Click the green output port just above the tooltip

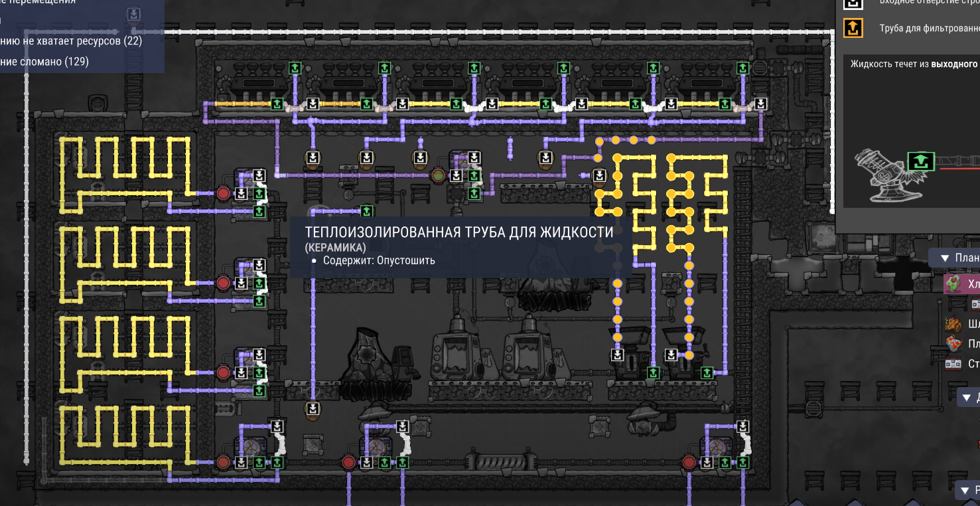pyautogui.click(x=366, y=211)
